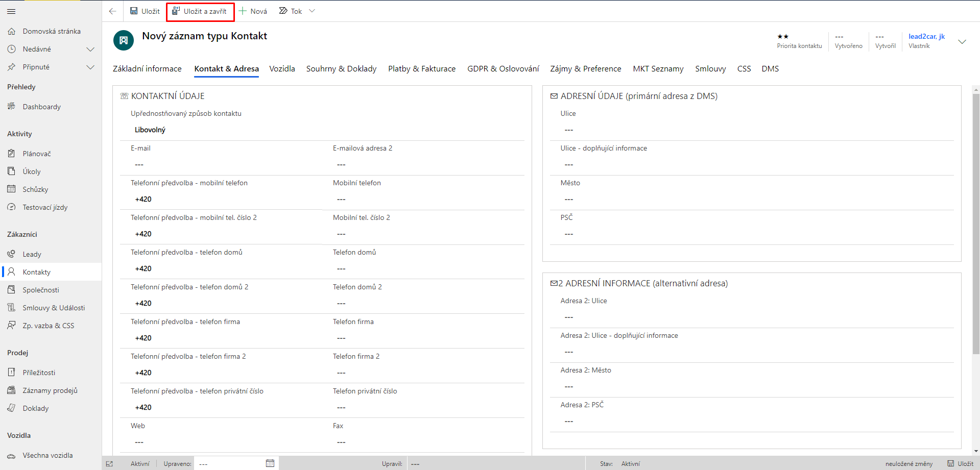Click the hamburger menu icon
Screen dimensions: 980x470
tap(11, 11)
